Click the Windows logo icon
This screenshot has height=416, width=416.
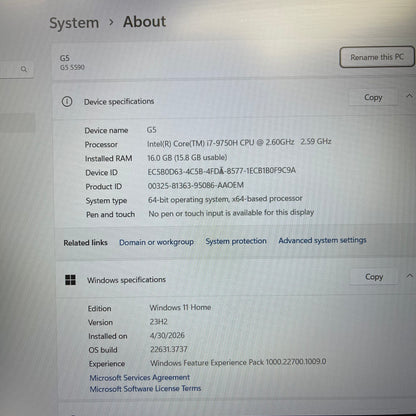tap(70, 280)
